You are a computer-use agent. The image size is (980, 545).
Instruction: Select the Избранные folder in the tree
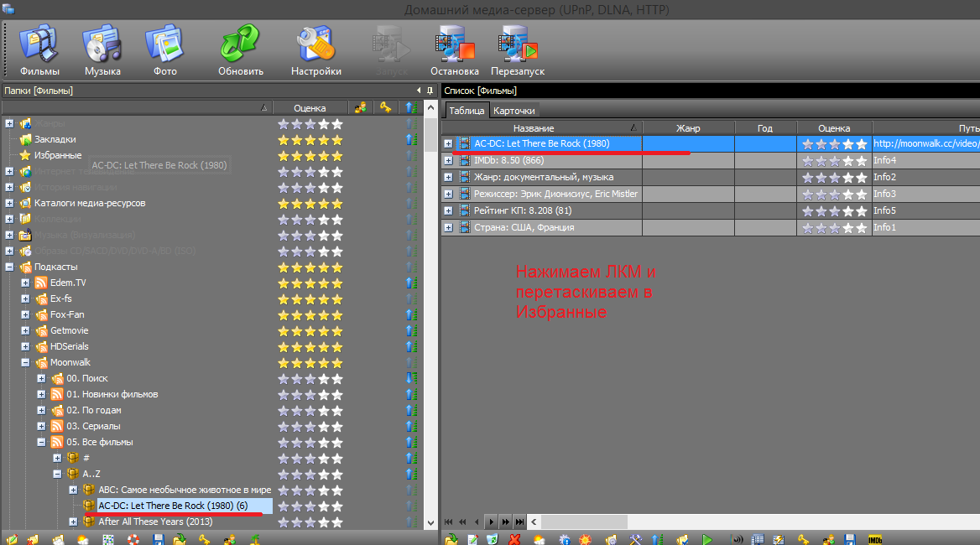(x=57, y=155)
